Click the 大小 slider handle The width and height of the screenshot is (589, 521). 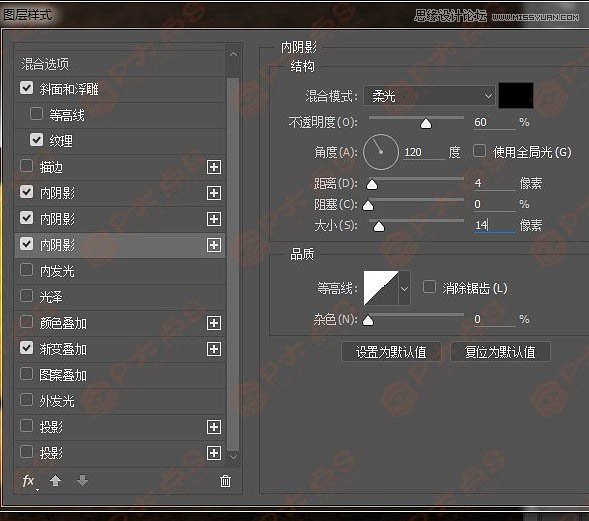pos(379,227)
